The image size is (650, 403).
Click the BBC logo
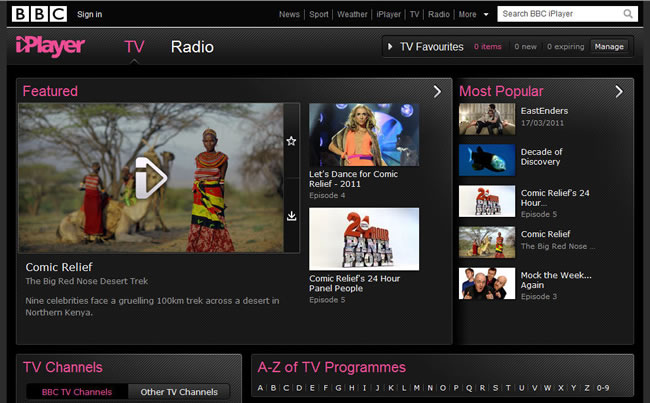pos(39,14)
